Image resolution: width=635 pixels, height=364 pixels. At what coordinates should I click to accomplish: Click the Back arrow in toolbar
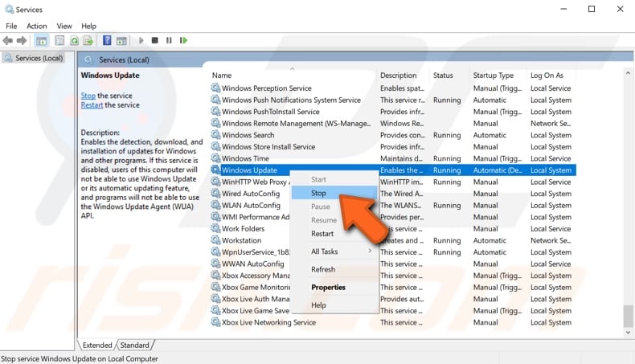point(8,40)
